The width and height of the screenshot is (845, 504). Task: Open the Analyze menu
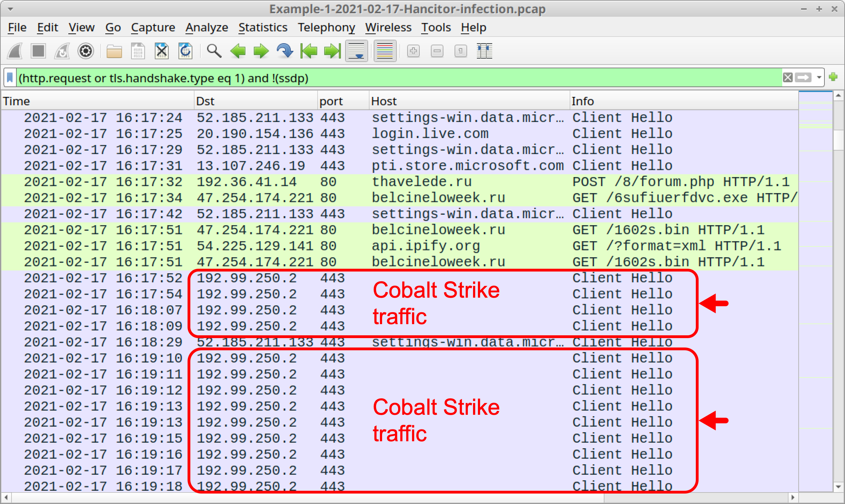(x=207, y=27)
